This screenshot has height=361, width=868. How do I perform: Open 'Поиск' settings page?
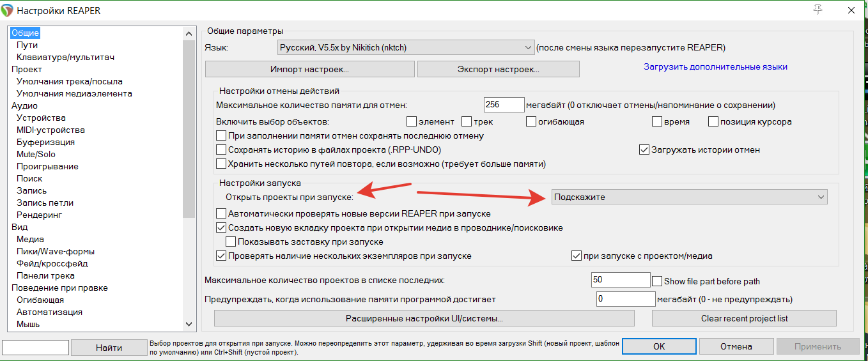click(29, 178)
